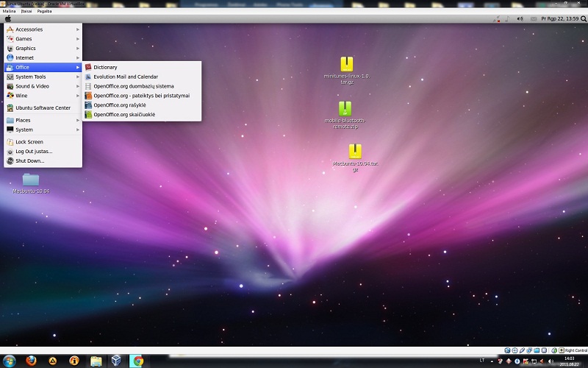Choose Shut Down... in the menu
The height and width of the screenshot is (368, 588).
pos(30,160)
